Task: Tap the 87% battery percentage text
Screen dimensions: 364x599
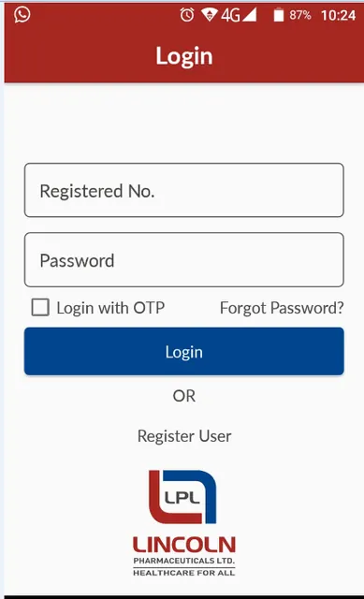Action: pyautogui.click(x=299, y=15)
